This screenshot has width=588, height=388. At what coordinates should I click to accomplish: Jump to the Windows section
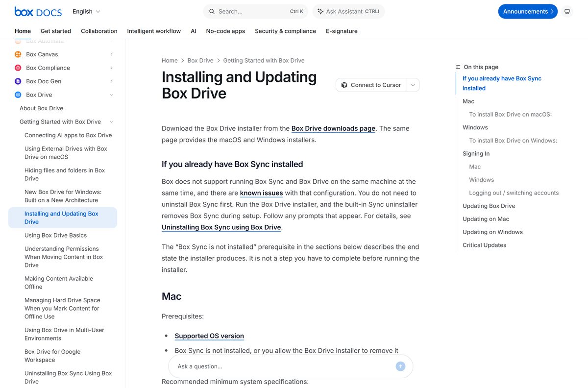click(x=475, y=127)
